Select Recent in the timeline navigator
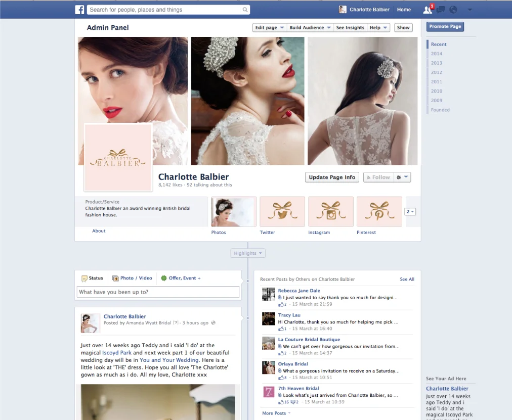 click(439, 44)
